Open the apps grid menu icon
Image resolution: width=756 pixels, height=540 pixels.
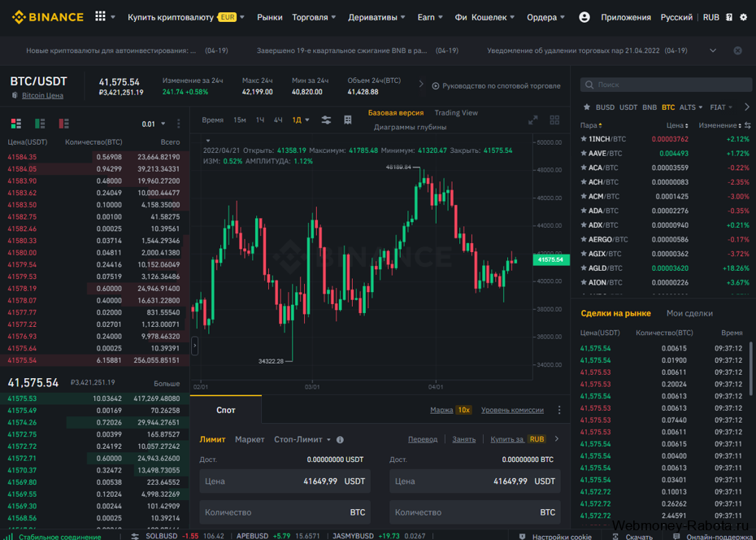pos(100,16)
